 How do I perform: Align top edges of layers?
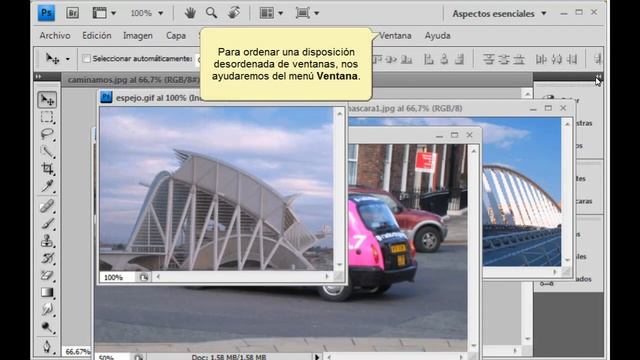coord(377,60)
